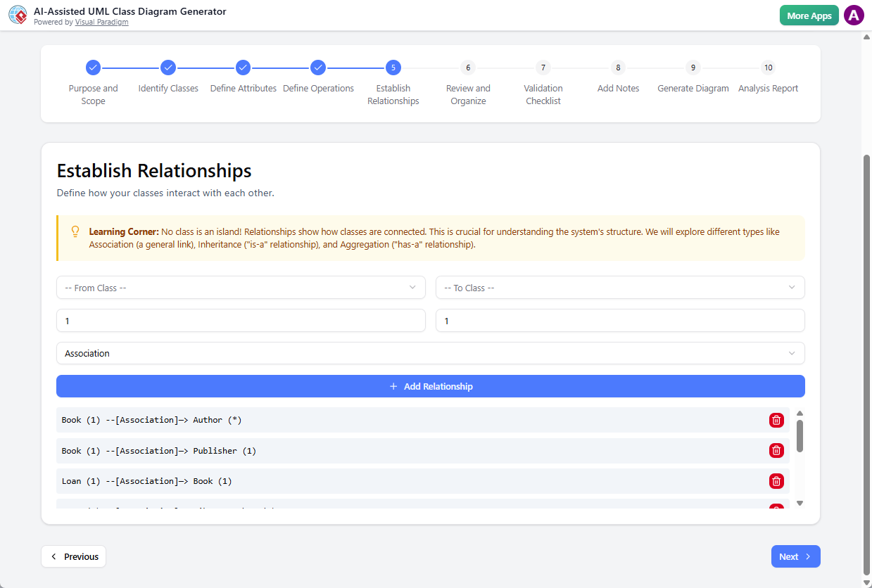Go to completed step Identify Classes
Screen dimensions: 872x588
point(168,68)
